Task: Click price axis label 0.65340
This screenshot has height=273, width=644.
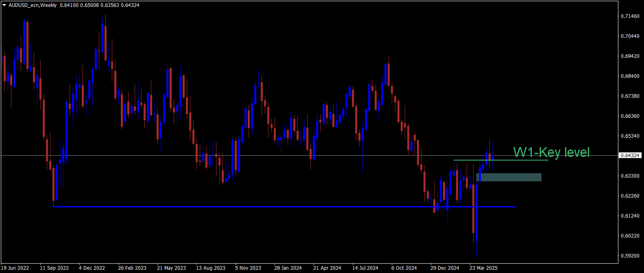Action: (630, 136)
